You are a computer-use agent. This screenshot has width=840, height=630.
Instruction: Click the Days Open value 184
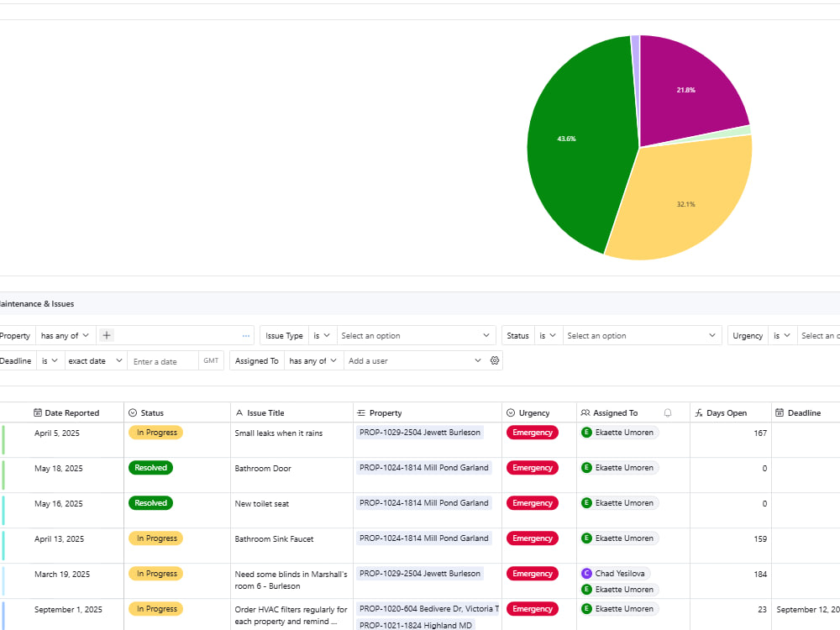tap(760, 575)
